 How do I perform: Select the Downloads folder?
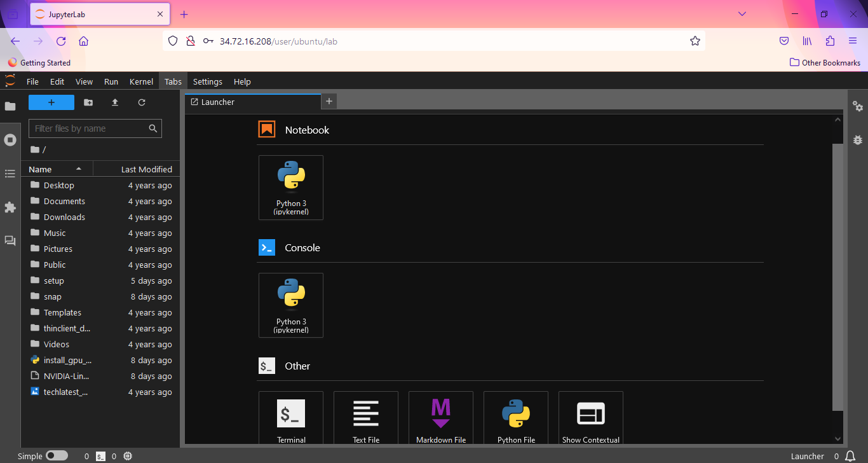[x=100, y=217]
